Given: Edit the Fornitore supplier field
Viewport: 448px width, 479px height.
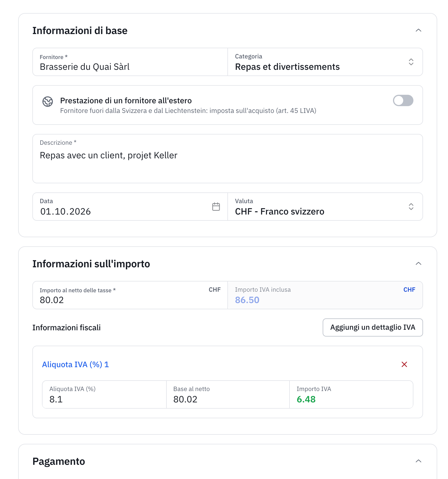Looking at the screenshot, I should click(130, 62).
